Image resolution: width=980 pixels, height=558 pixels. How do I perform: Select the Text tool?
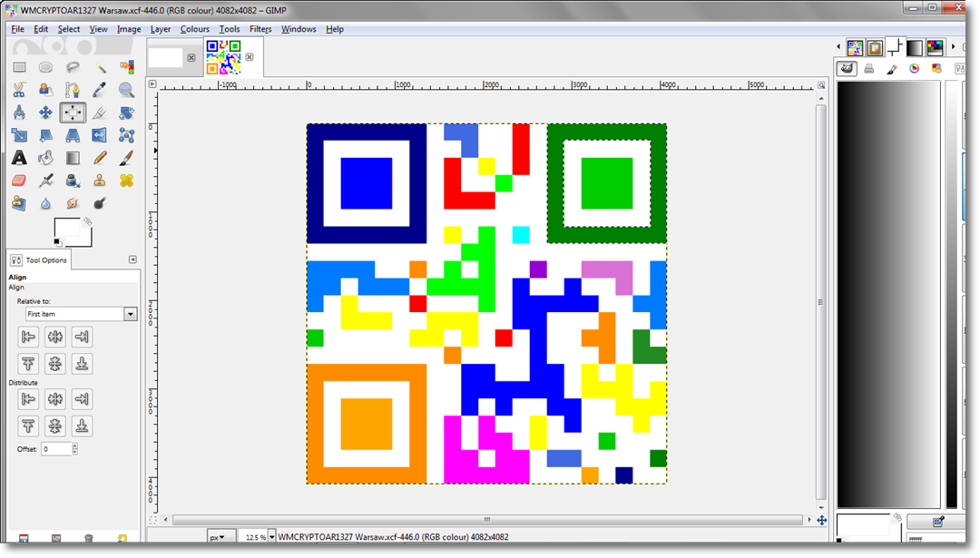click(x=19, y=158)
